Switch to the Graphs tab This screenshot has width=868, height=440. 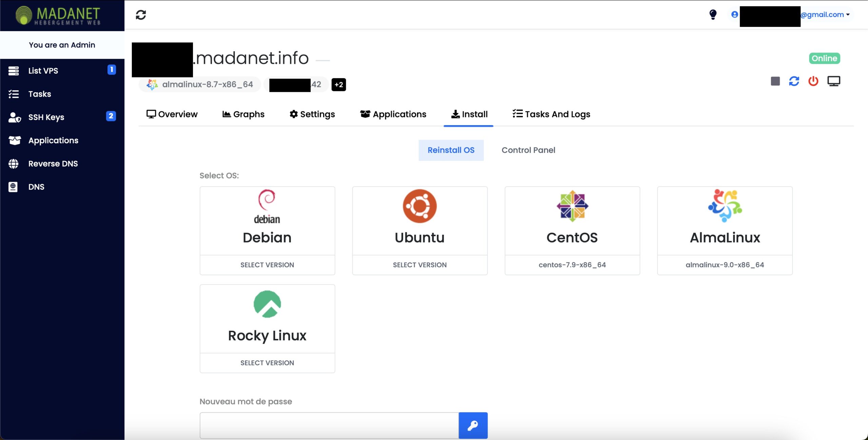pos(243,114)
